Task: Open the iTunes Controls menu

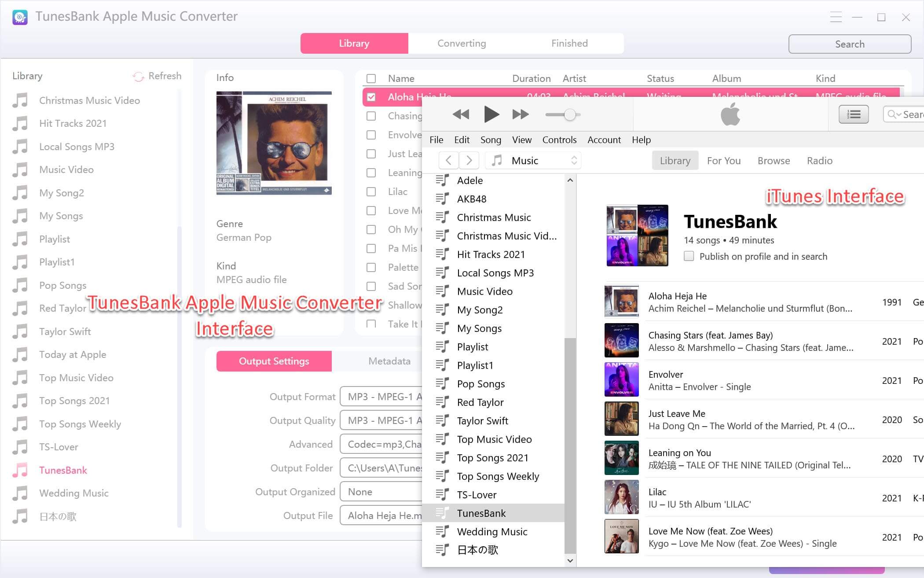Action: (x=559, y=140)
